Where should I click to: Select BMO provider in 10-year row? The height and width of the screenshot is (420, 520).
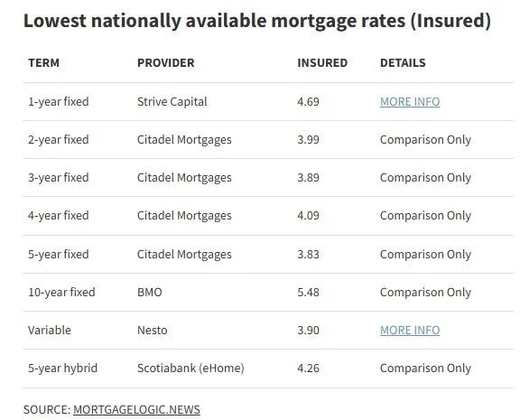pos(150,293)
